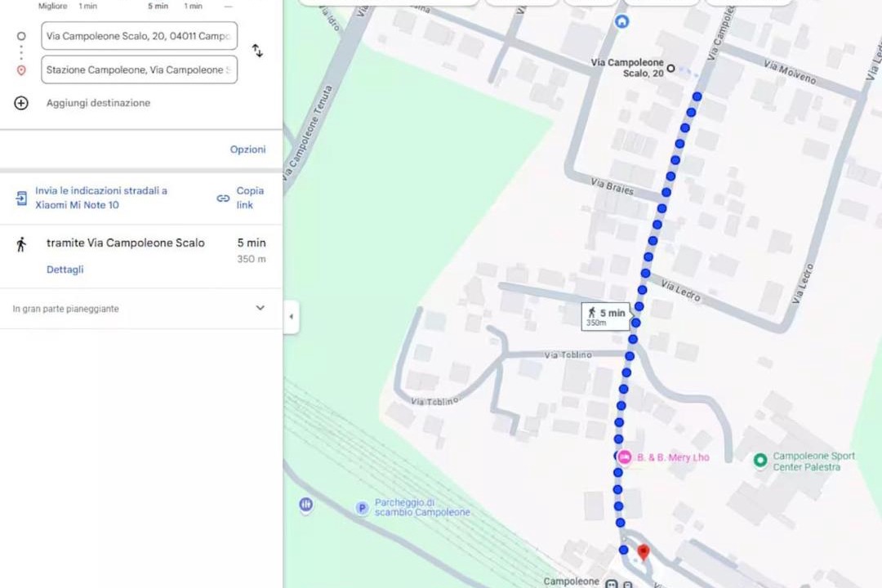
Task: Collapse the side panel with arrow handle
Action: click(x=291, y=316)
